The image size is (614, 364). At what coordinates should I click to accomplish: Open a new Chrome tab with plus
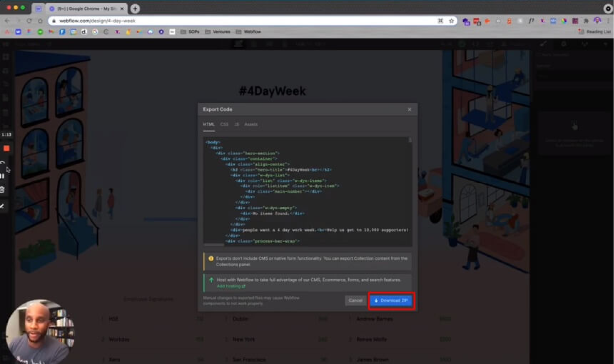(x=135, y=8)
